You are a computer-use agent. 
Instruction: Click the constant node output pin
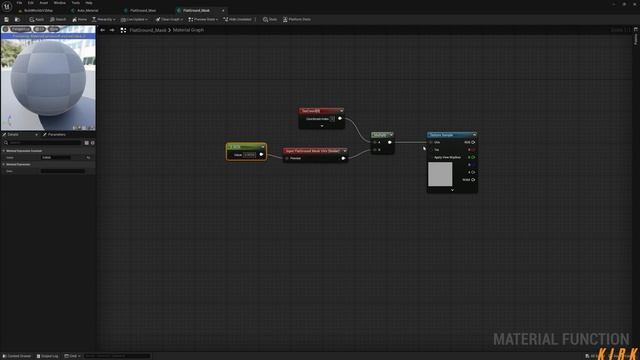click(261, 155)
